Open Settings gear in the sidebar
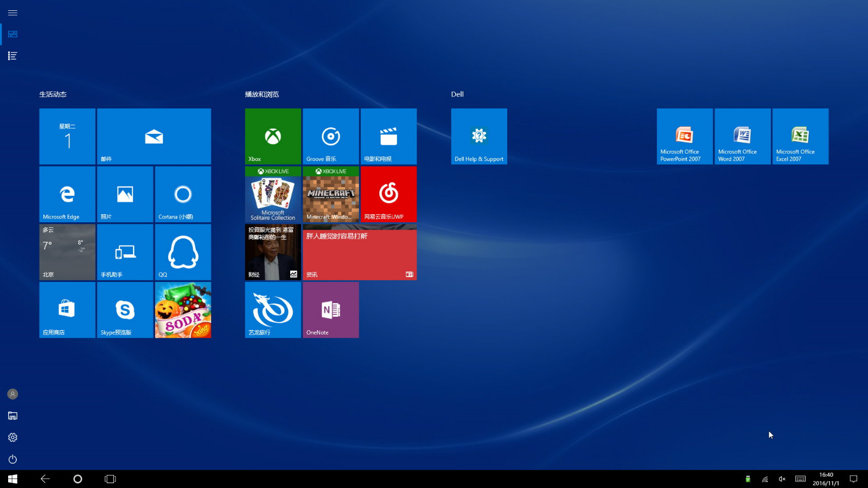868x488 pixels. pyautogui.click(x=12, y=438)
